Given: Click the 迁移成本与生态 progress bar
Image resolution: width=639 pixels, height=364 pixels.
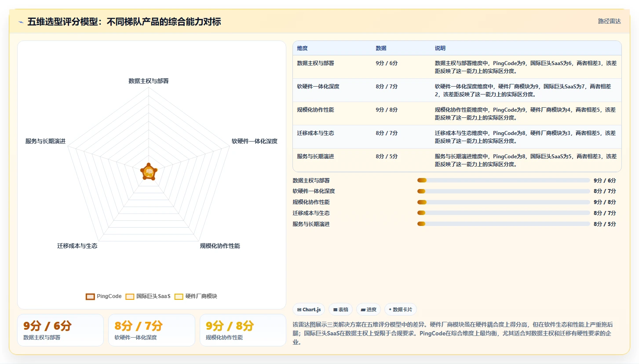Looking at the screenshot, I should tap(504, 213).
